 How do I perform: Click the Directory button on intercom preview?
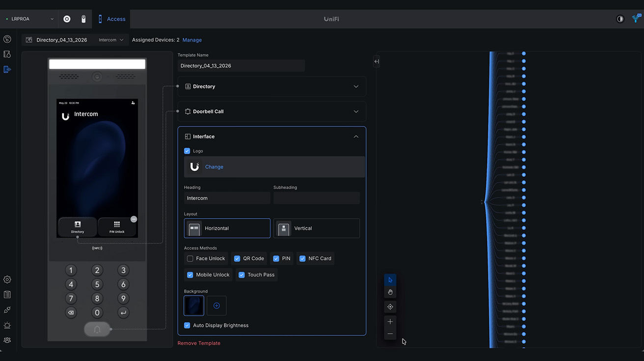78,227
